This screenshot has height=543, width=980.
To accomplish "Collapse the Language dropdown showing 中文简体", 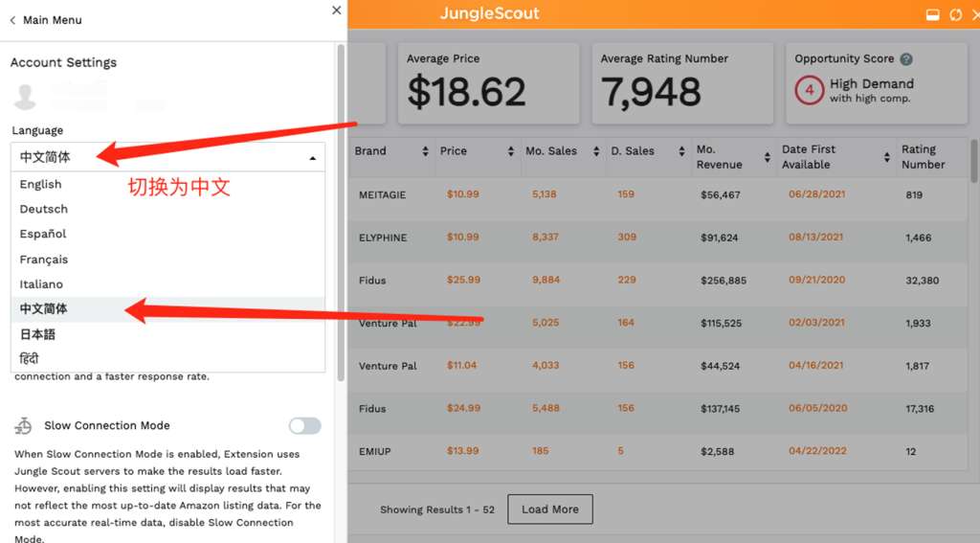I will [x=167, y=157].
